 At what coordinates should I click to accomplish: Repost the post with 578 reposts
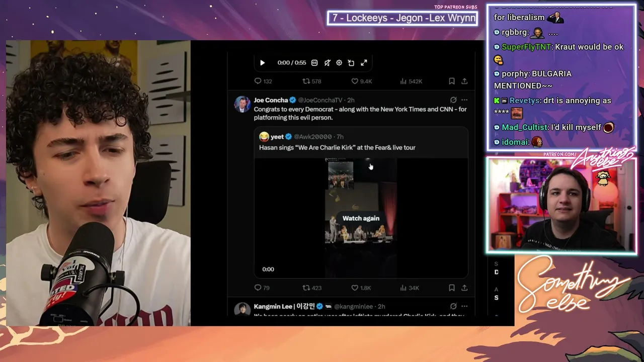(311, 81)
